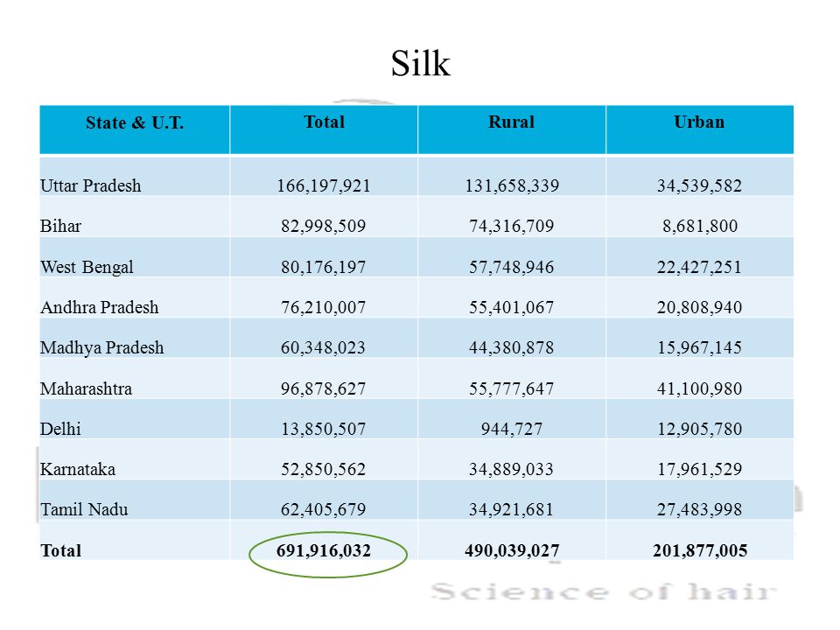840x630 pixels.
Task: Select Uttar Pradesh urban value 34,539,582
Action: click(699, 185)
